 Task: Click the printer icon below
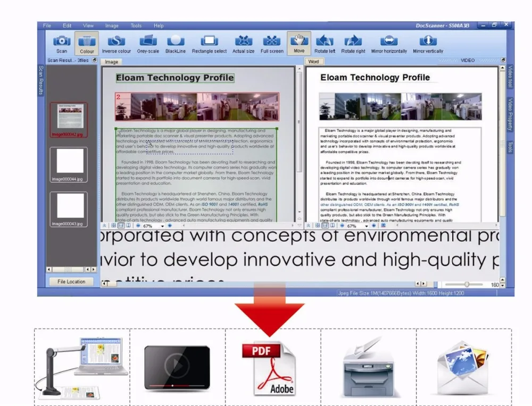tap(369, 367)
